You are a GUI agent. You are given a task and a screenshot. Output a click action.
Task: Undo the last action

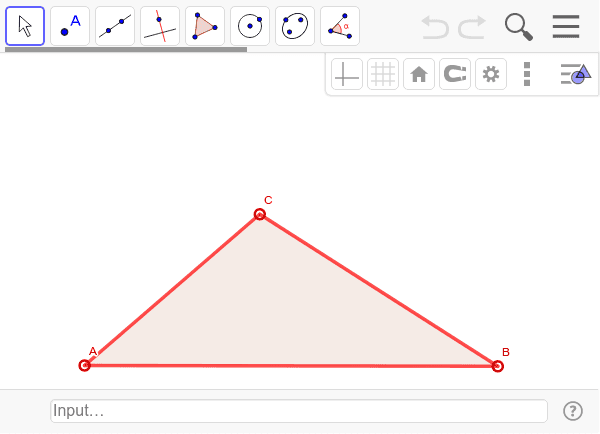click(x=435, y=27)
